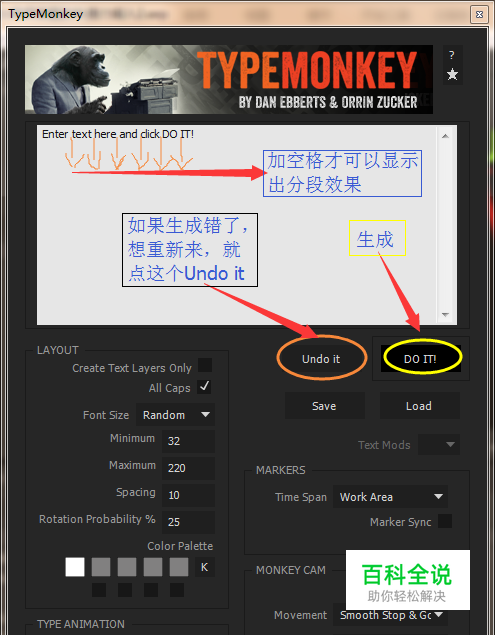Click the Maximum value field 220
495x635 pixels.
(x=188, y=468)
